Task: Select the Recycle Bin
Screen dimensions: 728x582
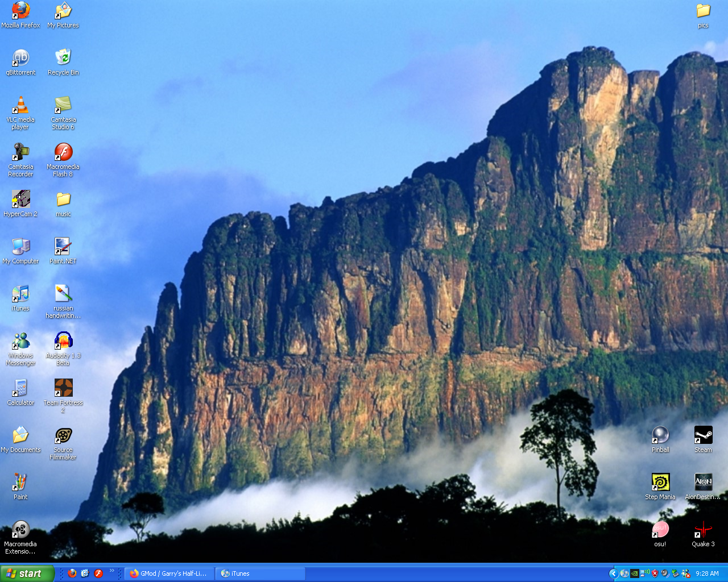Action: click(63, 58)
